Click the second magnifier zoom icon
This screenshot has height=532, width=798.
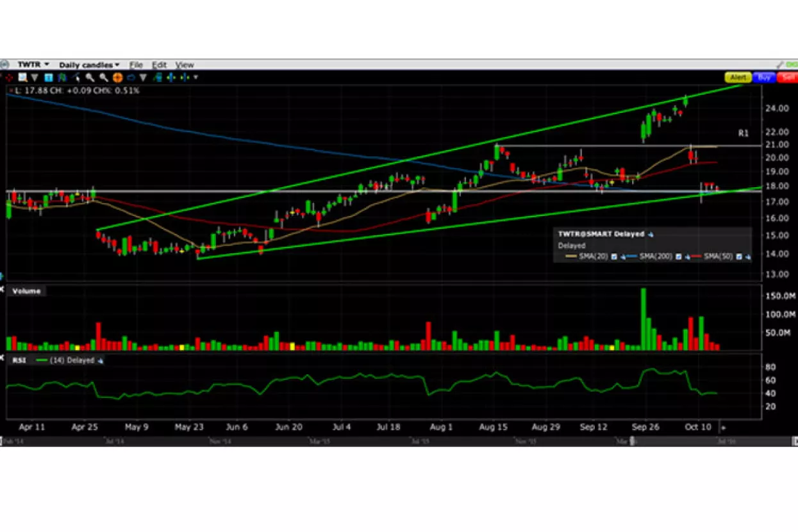[104, 78]
